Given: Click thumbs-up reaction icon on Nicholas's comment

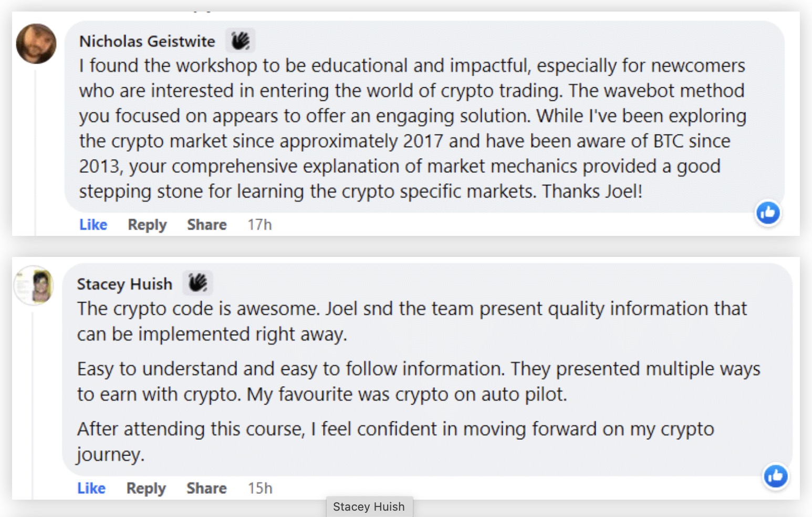Looking at the screenshot, I should pyautogui.click(x=768, y=213).
